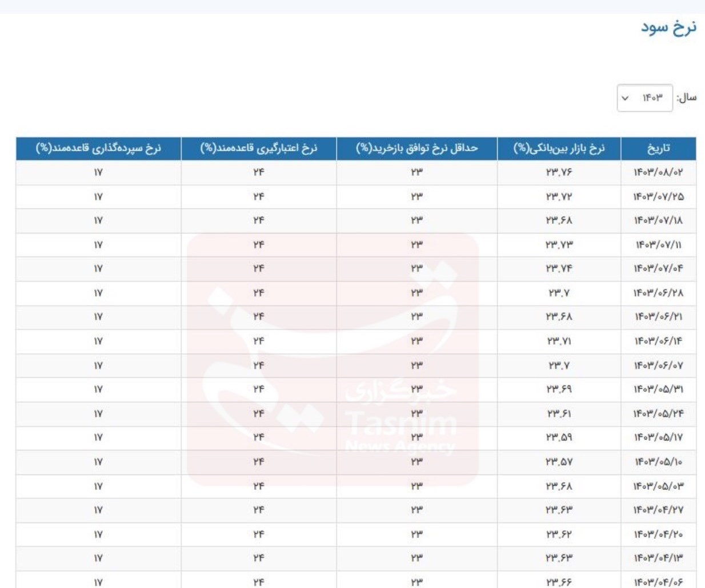
Task: Select the date cell ۱۴۰۳/۰۸/۰۲
Action: pos(658,172)
